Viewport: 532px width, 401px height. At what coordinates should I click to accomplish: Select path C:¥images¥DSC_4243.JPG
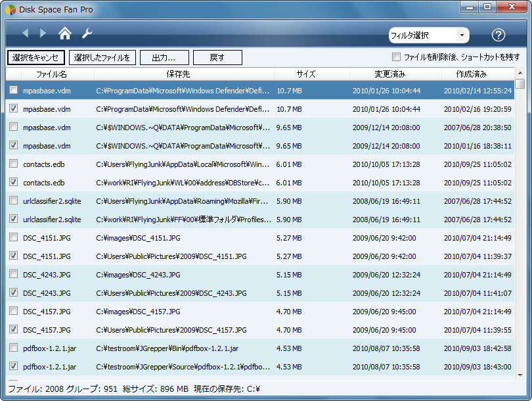[138, 275]
